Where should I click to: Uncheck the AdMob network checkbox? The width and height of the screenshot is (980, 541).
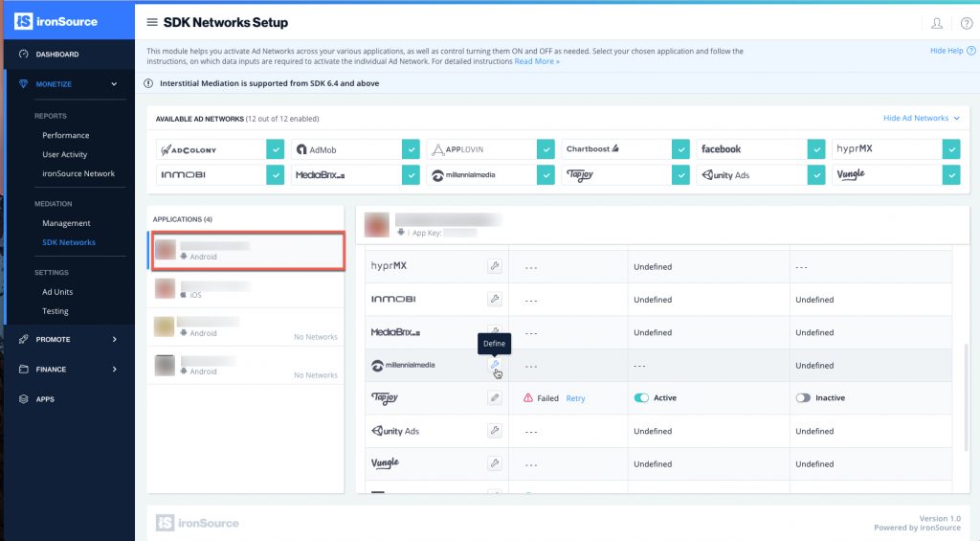[411, 149]
